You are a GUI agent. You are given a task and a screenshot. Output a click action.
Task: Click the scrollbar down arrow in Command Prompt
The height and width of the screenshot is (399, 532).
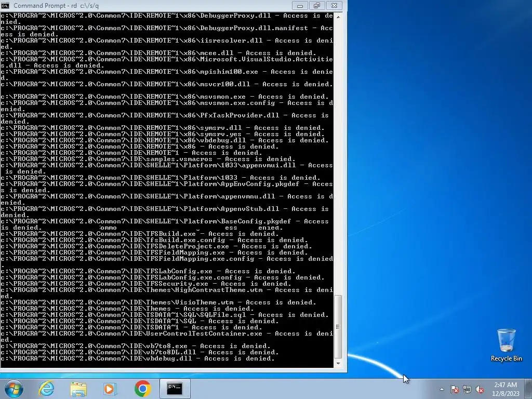(338, 363)
